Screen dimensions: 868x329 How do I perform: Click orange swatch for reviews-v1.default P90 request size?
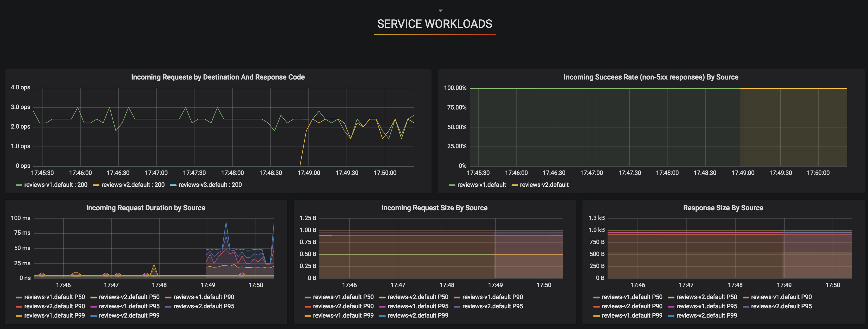point(457,297)
